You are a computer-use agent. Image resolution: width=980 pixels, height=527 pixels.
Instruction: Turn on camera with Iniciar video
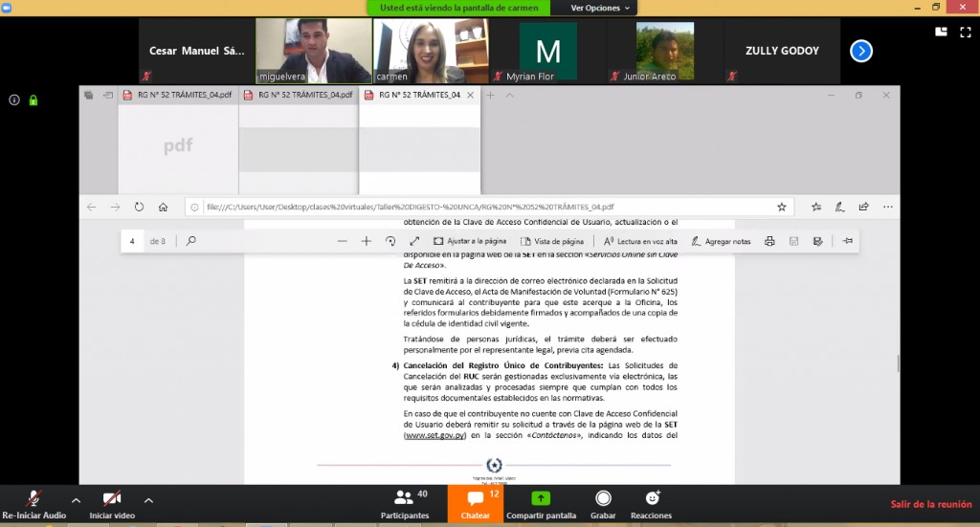coord(112,504)
